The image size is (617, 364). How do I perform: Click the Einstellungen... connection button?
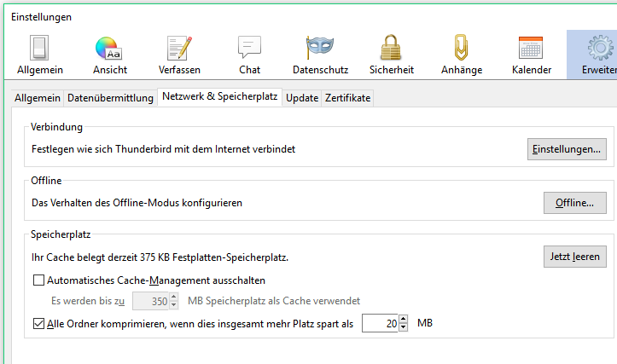pyautogui.click(x=567, y=149)
